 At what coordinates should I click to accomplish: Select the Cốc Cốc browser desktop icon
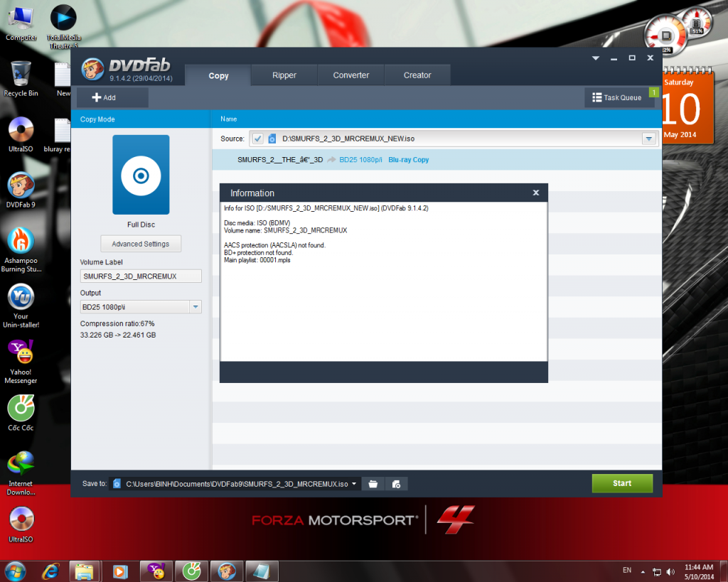pyautogui.click(x=21, y=413)
